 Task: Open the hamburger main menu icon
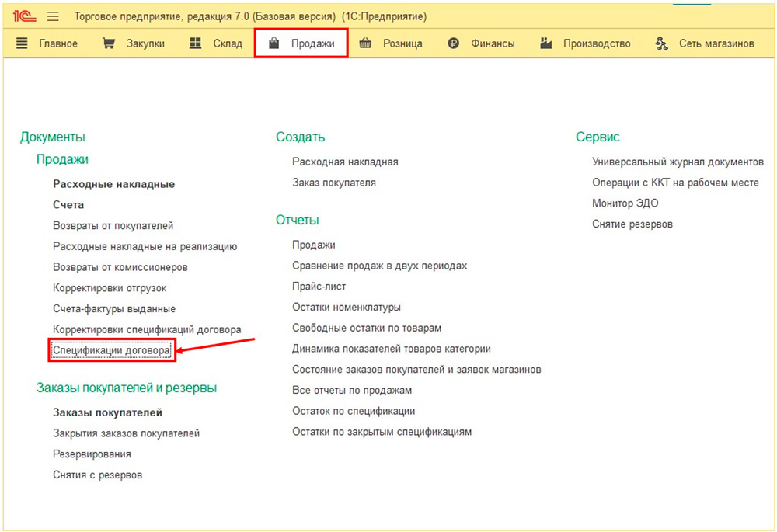(54, 16)
